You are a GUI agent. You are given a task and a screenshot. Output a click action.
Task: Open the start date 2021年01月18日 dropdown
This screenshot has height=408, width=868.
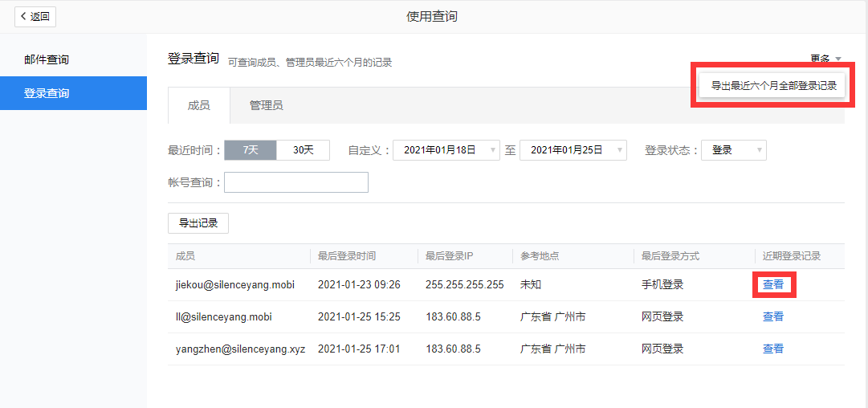coord(446,150)
